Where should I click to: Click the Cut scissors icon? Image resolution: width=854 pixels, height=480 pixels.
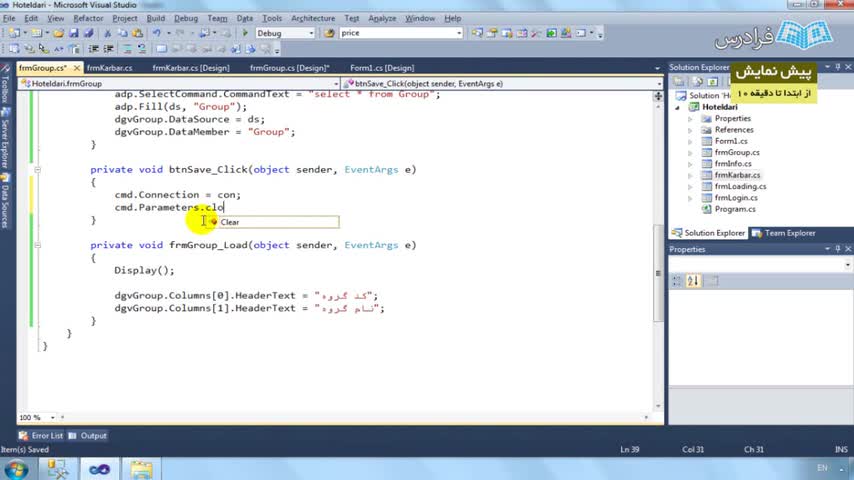107,33
